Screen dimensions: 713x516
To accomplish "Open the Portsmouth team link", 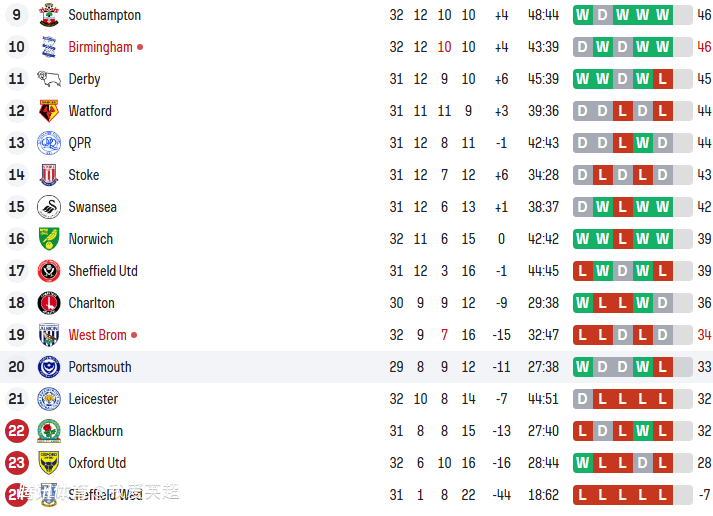I will click(100, 367).
